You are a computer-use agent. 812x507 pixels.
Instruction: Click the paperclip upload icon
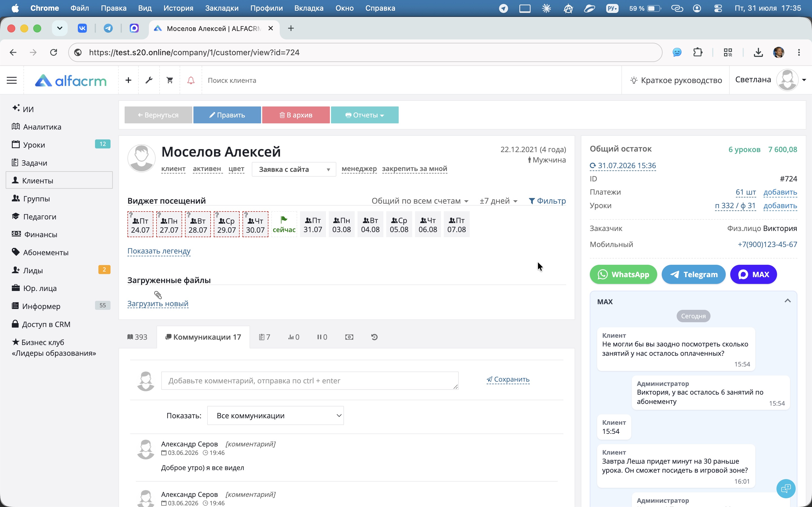coord(158,295)
